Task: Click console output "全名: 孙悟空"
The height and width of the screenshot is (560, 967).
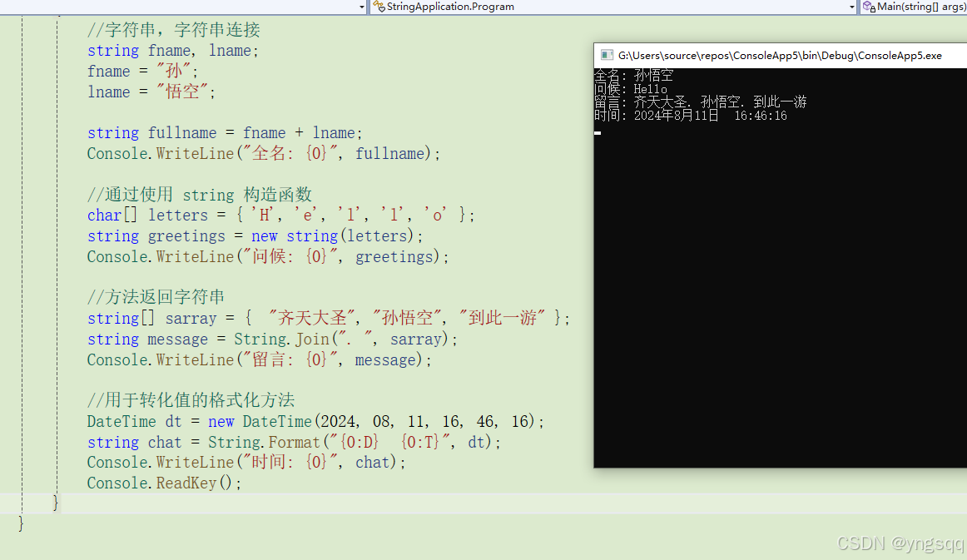Action: (x=634, y=75)
